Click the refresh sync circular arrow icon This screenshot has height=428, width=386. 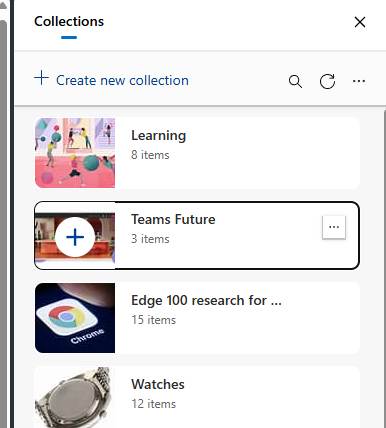click(327, 81)
